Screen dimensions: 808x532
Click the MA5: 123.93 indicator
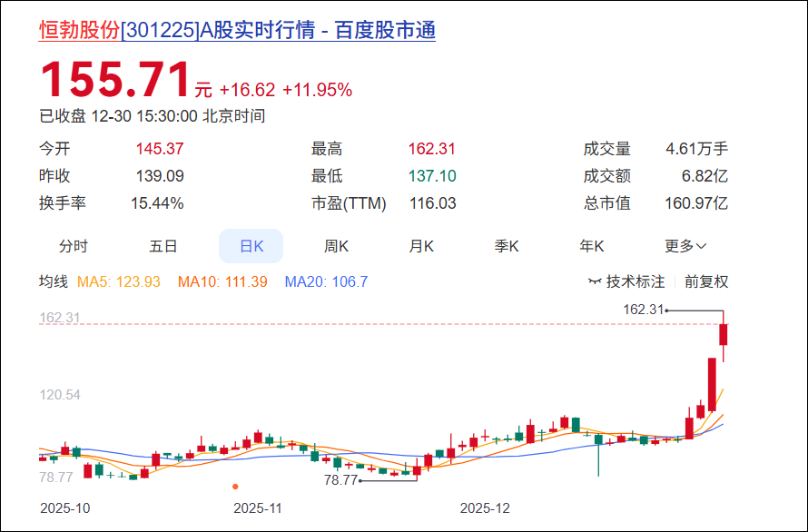[x=119, y=282]
